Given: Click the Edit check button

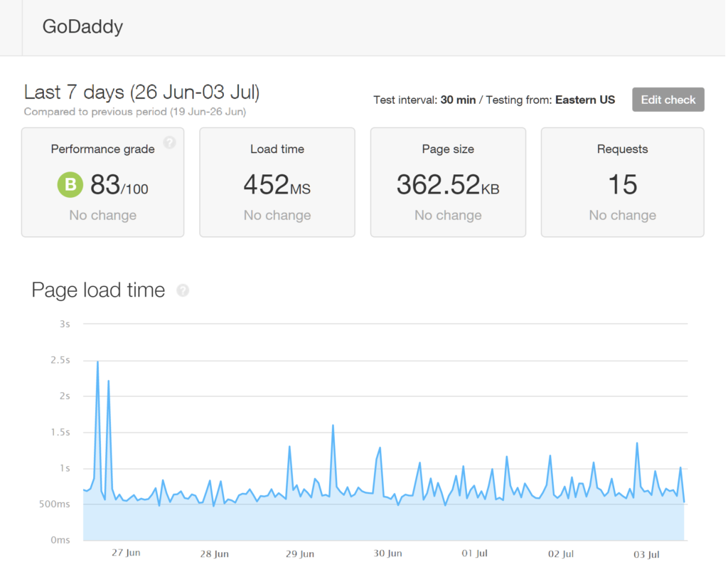Looking at the screenshot, I should coord(668,100).
